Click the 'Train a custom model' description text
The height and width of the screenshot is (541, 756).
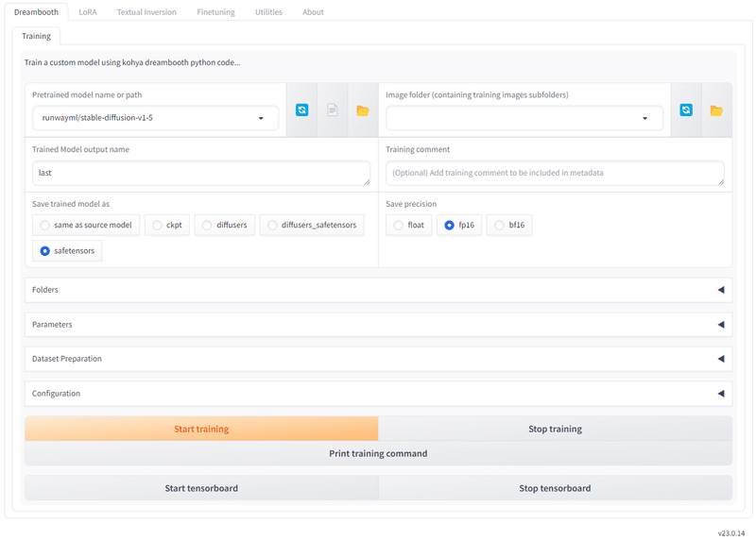[x=132, y=62]
